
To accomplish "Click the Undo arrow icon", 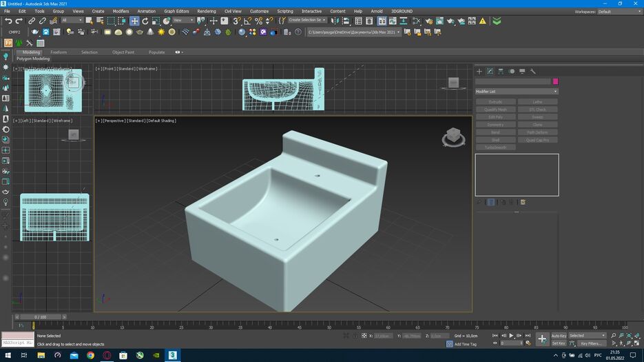I will (x=8, y=21).
